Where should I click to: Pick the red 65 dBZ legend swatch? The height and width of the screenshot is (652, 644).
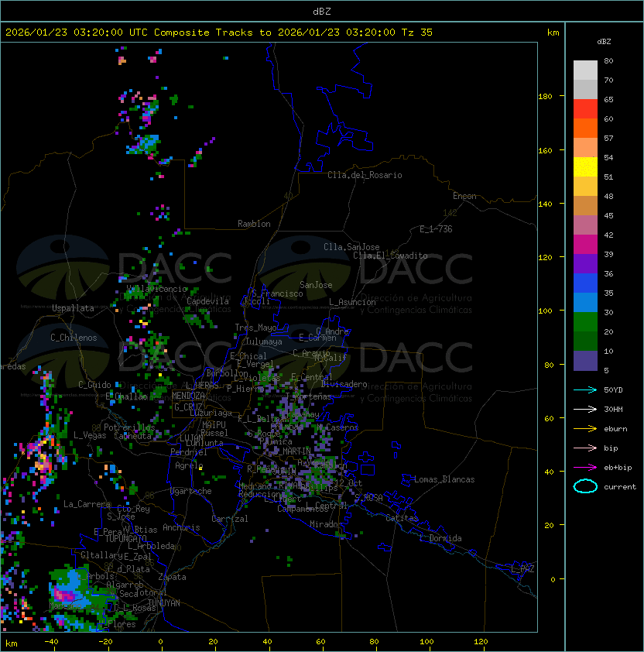pos(585,109)
